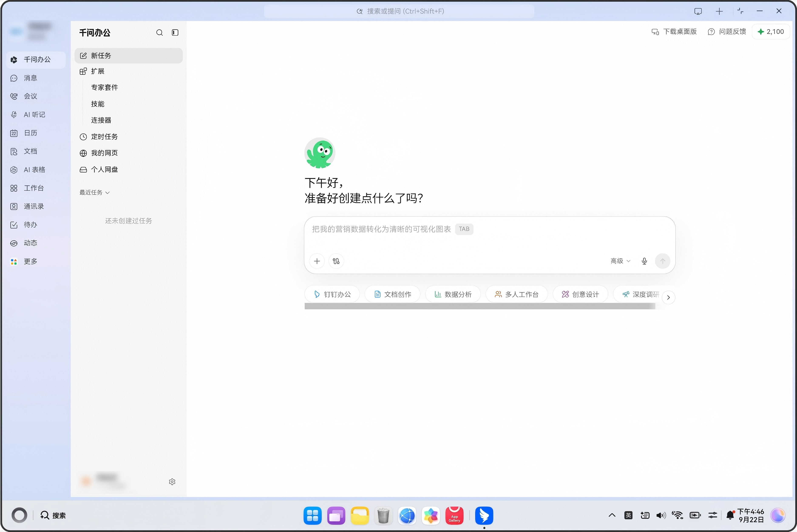
Task: Open 连接器 under extensions
Action: (x=101, y=120)
